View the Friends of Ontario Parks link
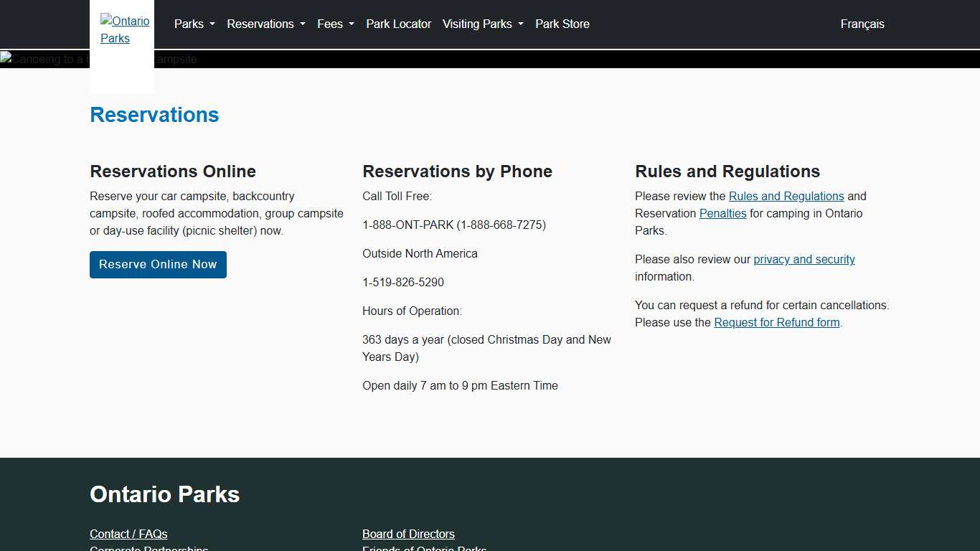 click(x=424, y=549)
